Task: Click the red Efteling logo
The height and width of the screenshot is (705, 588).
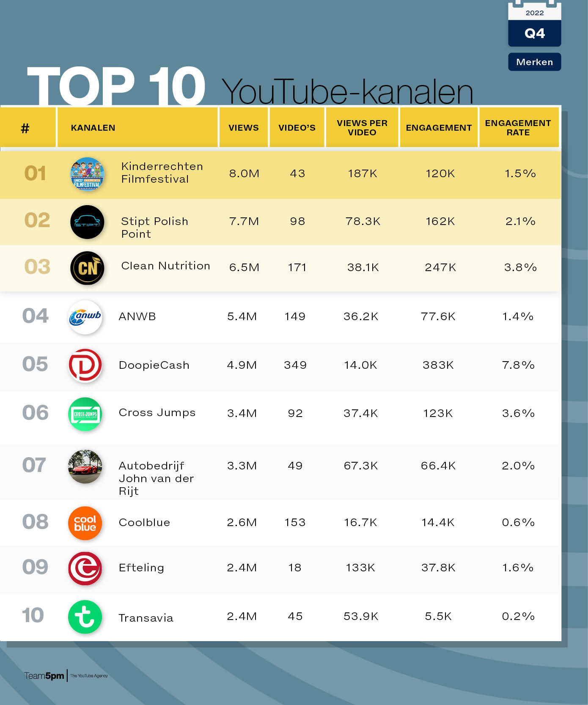Action: 85,568
